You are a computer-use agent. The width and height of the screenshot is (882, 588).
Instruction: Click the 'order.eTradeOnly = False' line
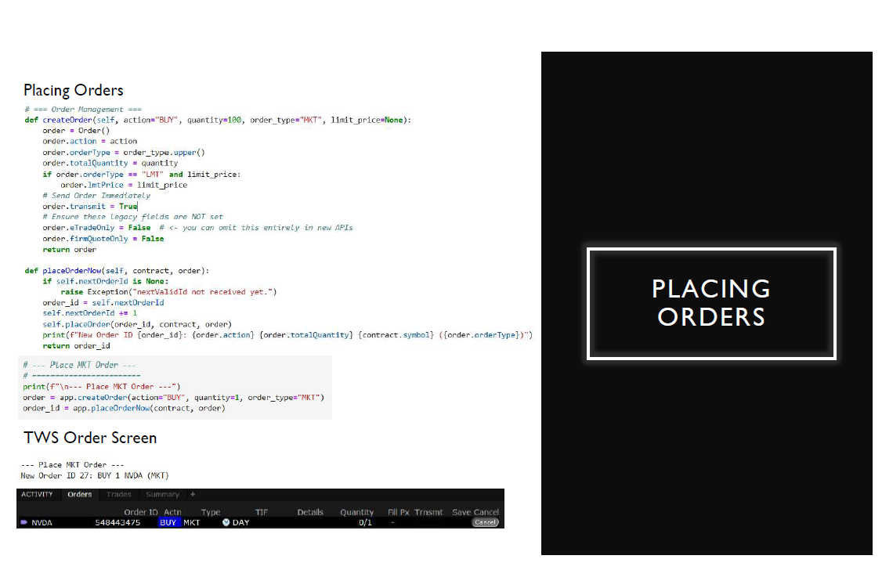(x=197, y=228)
